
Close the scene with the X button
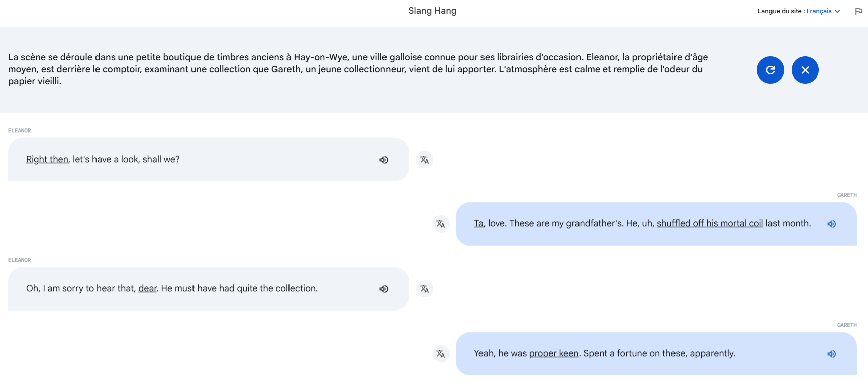[805, 70]
